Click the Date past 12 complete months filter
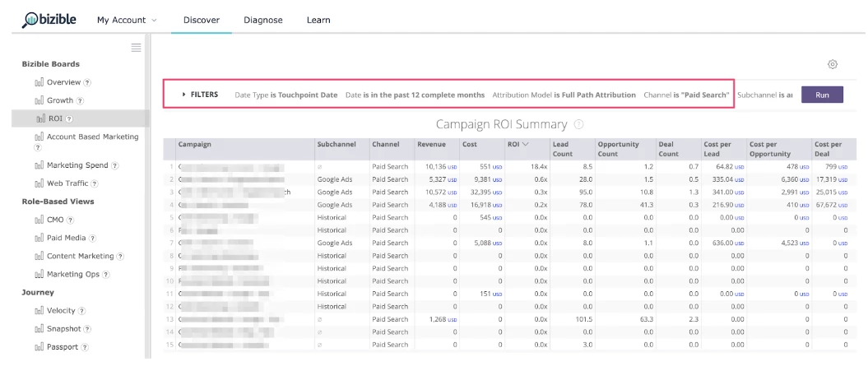Viewport: 868px width, 371px height. coord(415,95)
